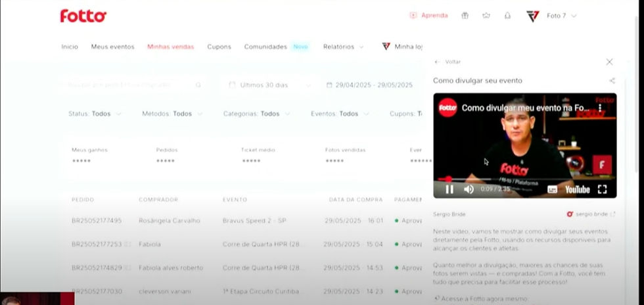Screen dimensions: 644x305
Task: Click order BR25052177253
Action: [97, 244]
